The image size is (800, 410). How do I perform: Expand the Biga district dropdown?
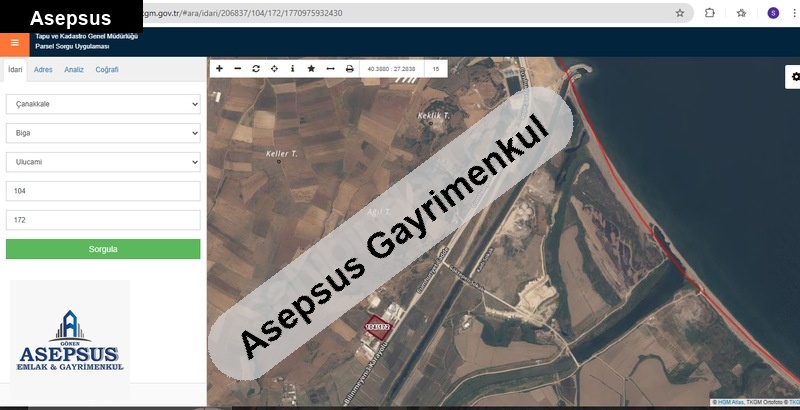(x=103, y=133)
